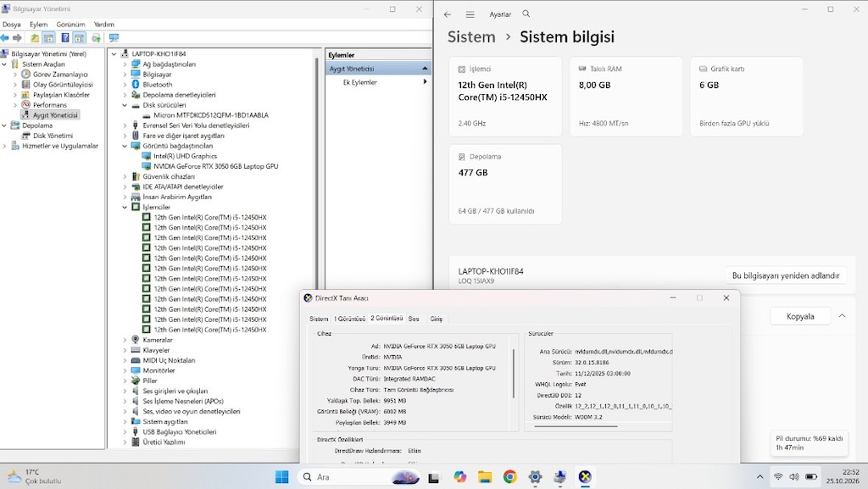
Task: Open Disk Yönetimi under Depolama
Action: (53, 136)
